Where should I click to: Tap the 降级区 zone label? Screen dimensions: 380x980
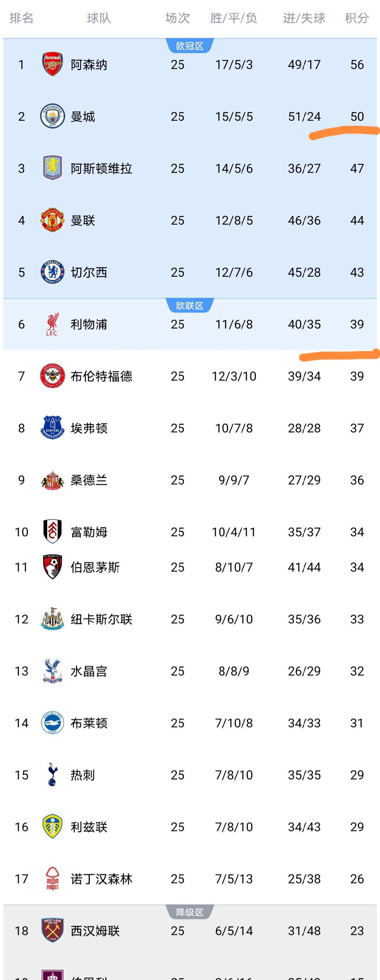click(190, 912)
